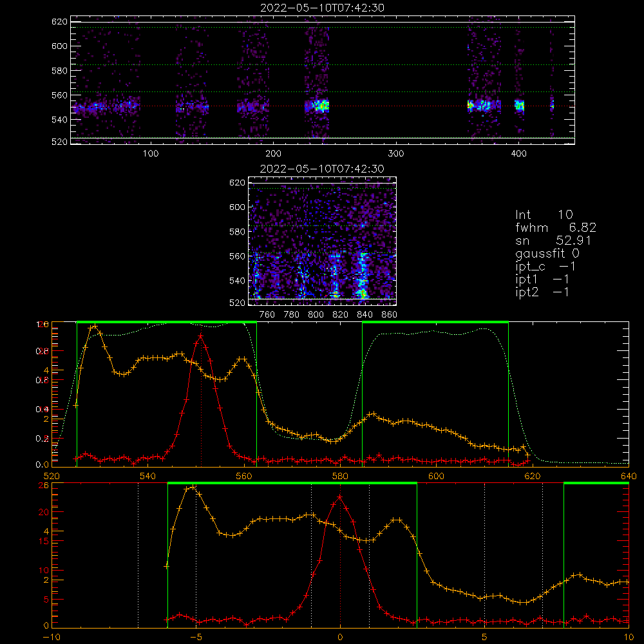Click the bright vertical streak near 840 in the middle image
This screenshot has width=644, height=644.
coord(362,275)
